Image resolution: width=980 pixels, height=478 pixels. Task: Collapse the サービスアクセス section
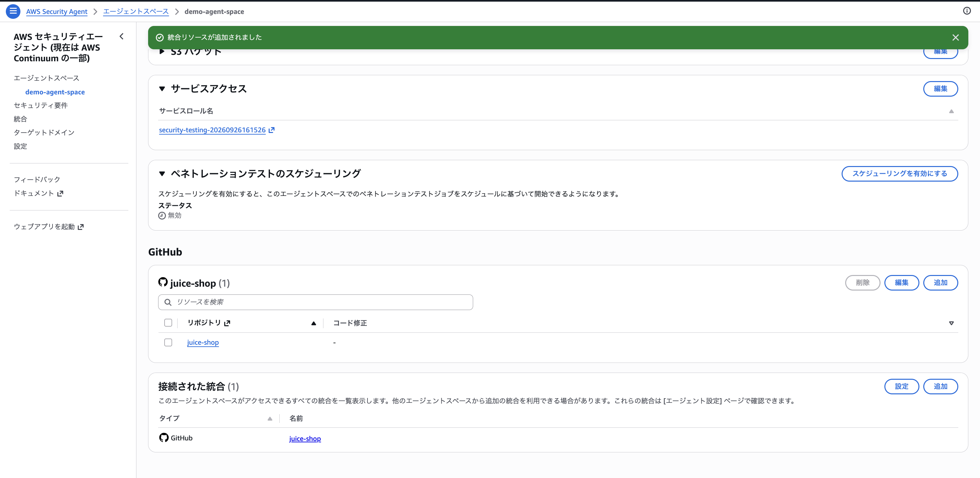click(162, 89)
